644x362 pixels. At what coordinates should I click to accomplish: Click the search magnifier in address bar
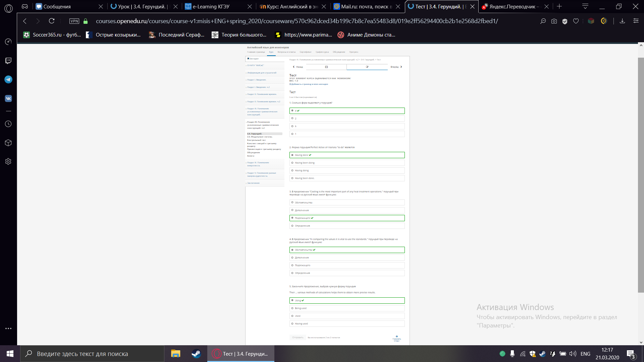pyautogui.click(x=543, y=21)
